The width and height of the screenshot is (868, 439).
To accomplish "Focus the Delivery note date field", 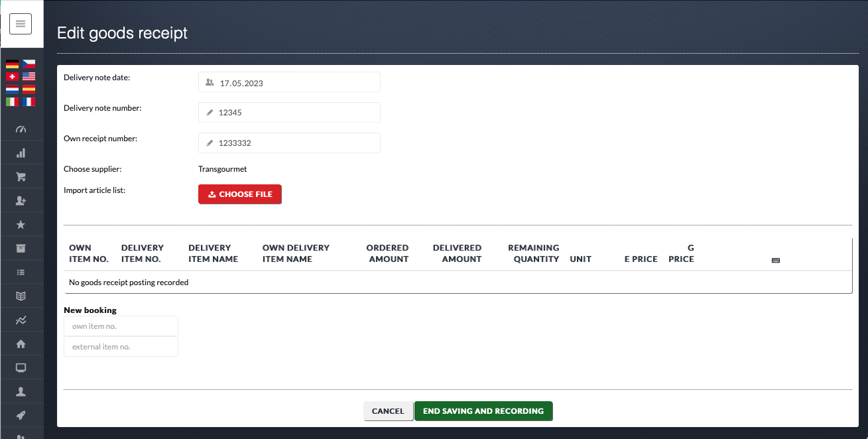I will pos(289,82).
